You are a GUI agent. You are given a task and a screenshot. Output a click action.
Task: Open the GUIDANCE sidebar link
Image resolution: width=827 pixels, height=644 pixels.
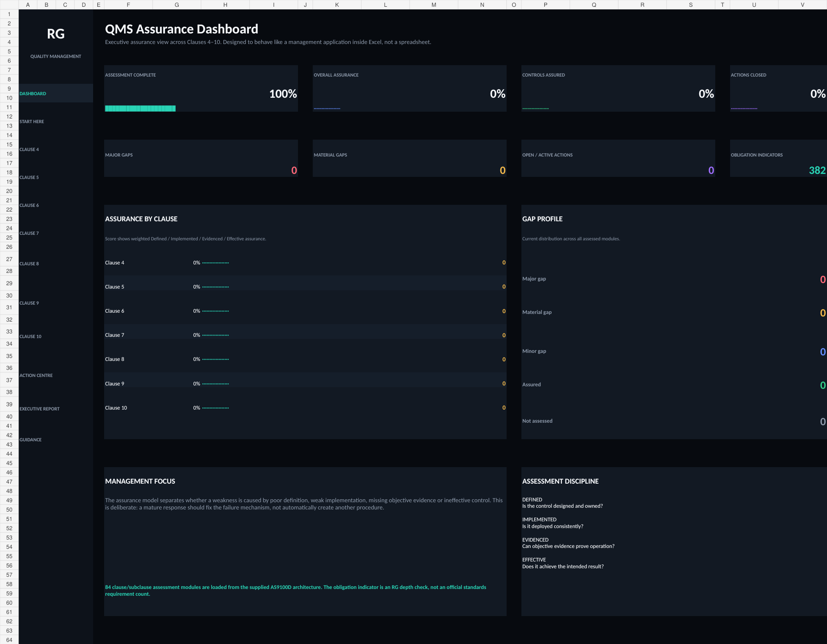30,440
